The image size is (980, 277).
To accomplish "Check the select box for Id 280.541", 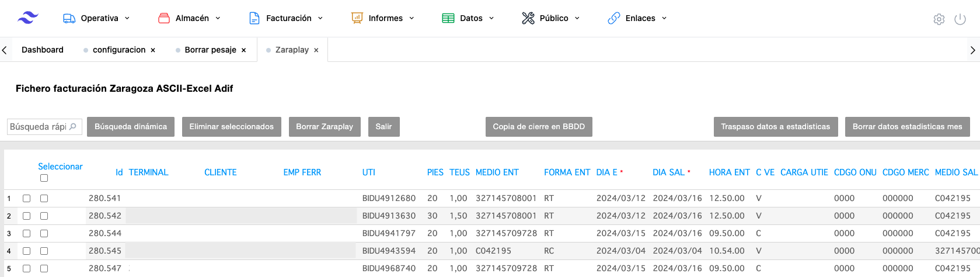I will pyautogui.click(x=44, y=199).
